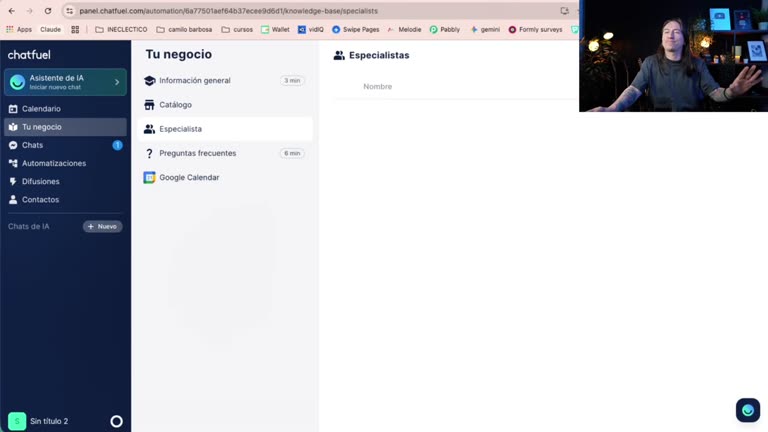This screenshot has width=768, height=432.
Task: Open the floating chat assistant widget
Action: point(747,410)
